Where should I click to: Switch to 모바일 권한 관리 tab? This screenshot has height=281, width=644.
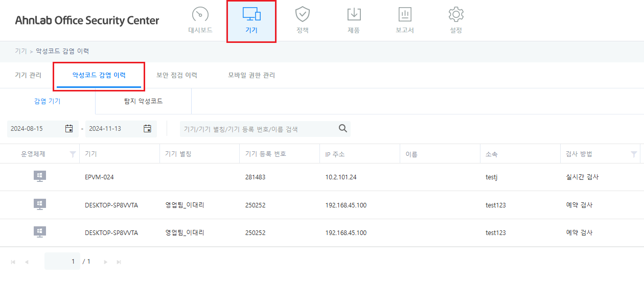pyautogui.click(x=251, y=75)
